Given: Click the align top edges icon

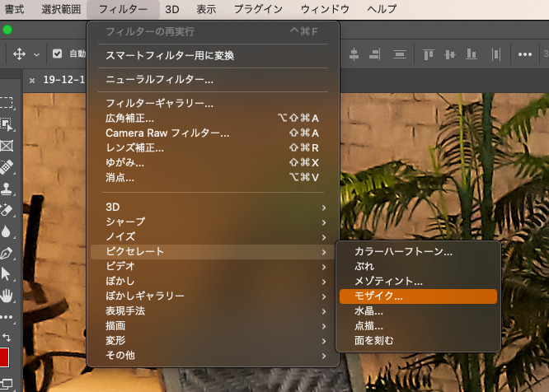Looking at the screenshot, I should [428, 54].
